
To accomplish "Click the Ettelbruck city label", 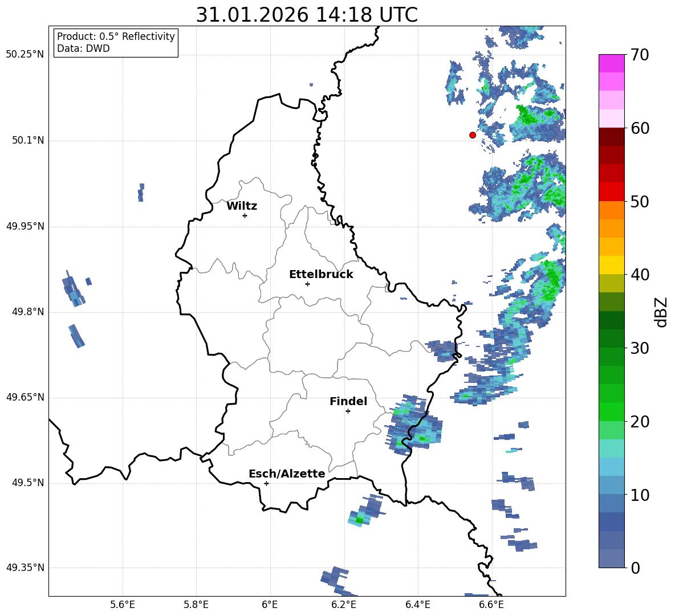I will click(x=321, y=275).
